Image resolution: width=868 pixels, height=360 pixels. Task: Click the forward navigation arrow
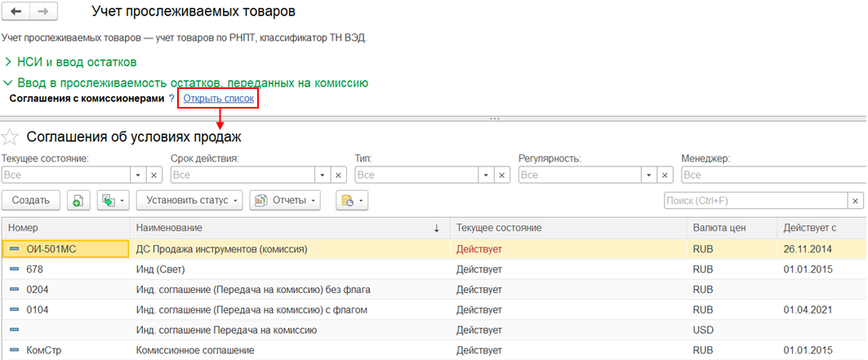[43, 12]
